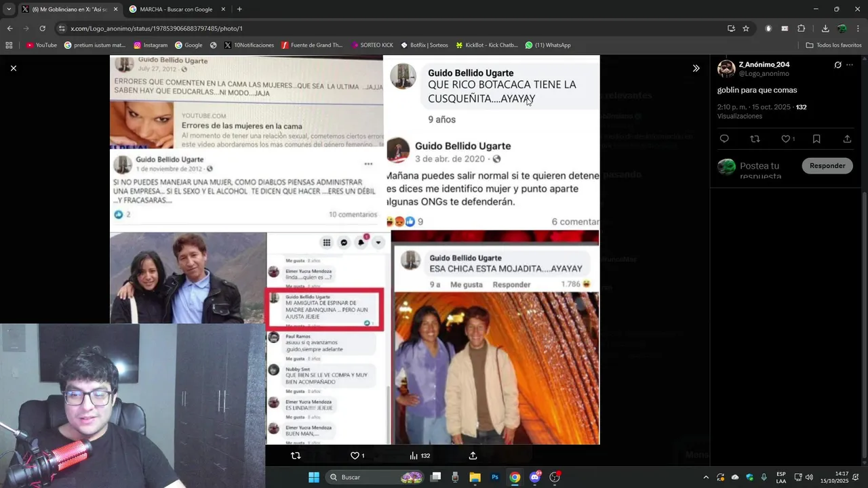The height and width of the screenshot is (488, 868).
Task: Open the @Logo_anonimo handle link
Action: (x=764, y=73)
